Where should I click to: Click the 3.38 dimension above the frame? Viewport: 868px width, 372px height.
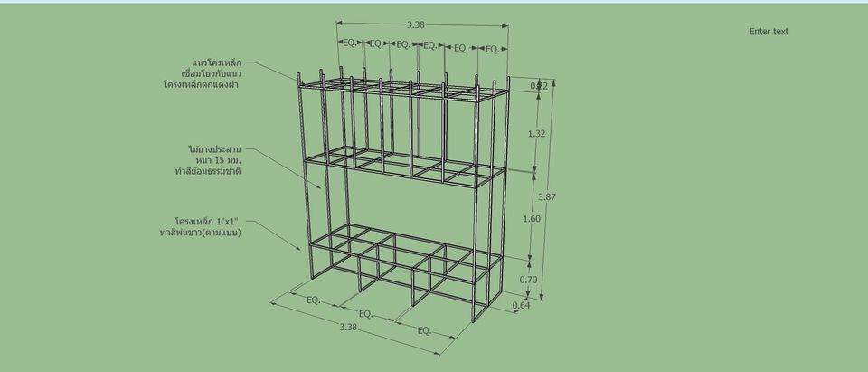(x=416, y=24)
